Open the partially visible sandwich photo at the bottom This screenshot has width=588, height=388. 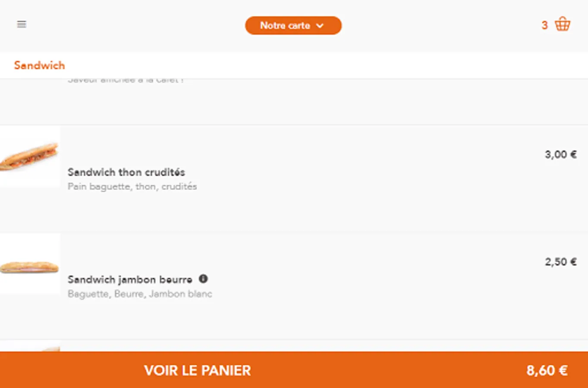[30, 346]
